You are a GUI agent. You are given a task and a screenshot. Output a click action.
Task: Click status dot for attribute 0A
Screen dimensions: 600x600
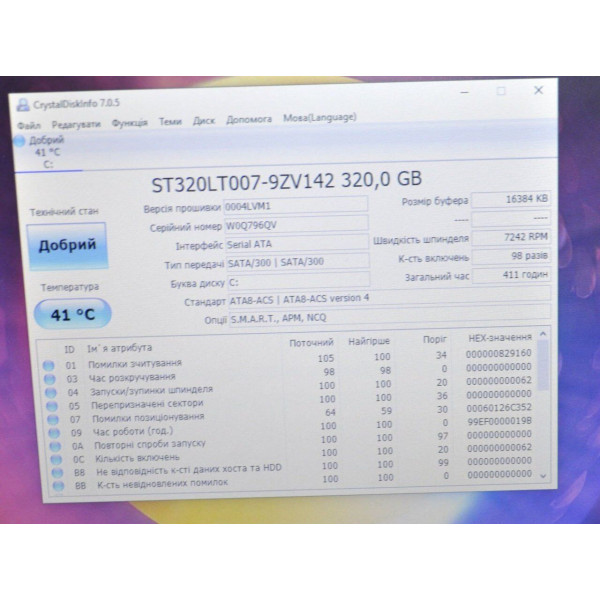click(x=55, y=446)
